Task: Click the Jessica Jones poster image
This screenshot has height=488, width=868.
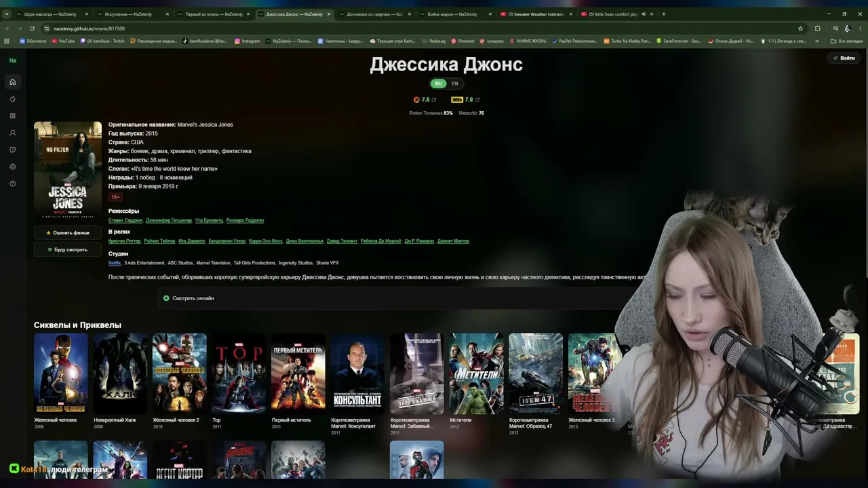Action: 68,170
